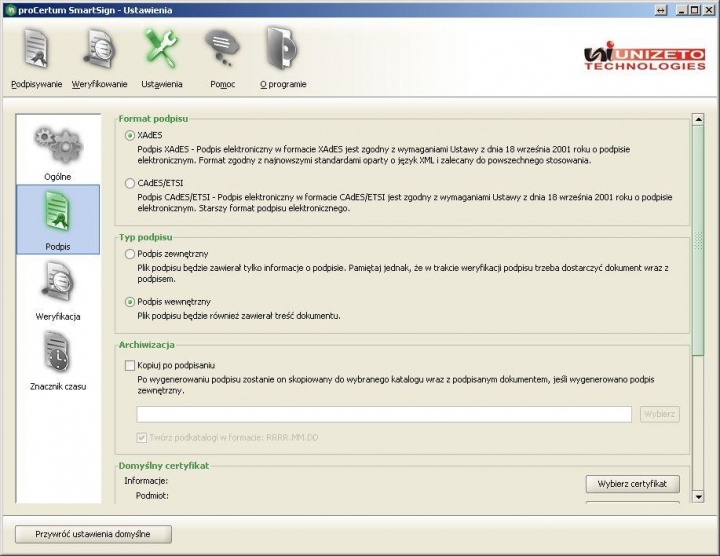Screen dimensions: 720x556
Task: Click the Pomoc label in top menu
Action: (223, 84)
